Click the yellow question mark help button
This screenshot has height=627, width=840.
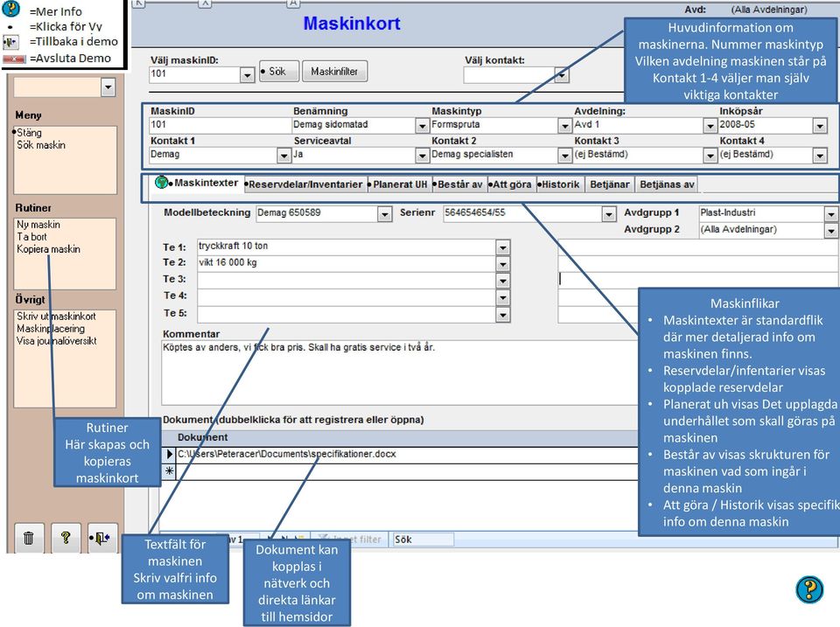[66, 537]
